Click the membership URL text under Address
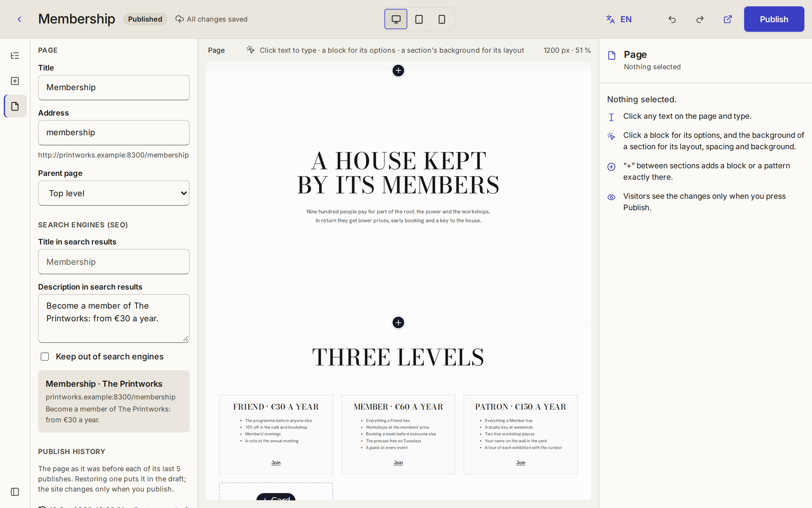This screenshot has width=812, height=508. (113, 155)
